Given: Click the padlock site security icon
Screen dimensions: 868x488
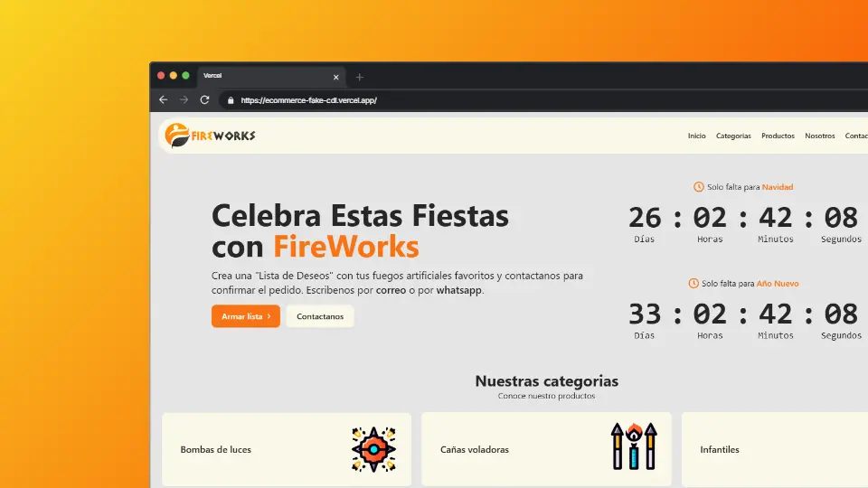Looking at the screenshot, I should pos(231,100).
